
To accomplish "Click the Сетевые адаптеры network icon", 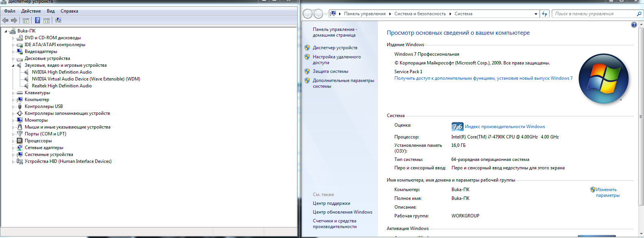I will coord(20,148).
